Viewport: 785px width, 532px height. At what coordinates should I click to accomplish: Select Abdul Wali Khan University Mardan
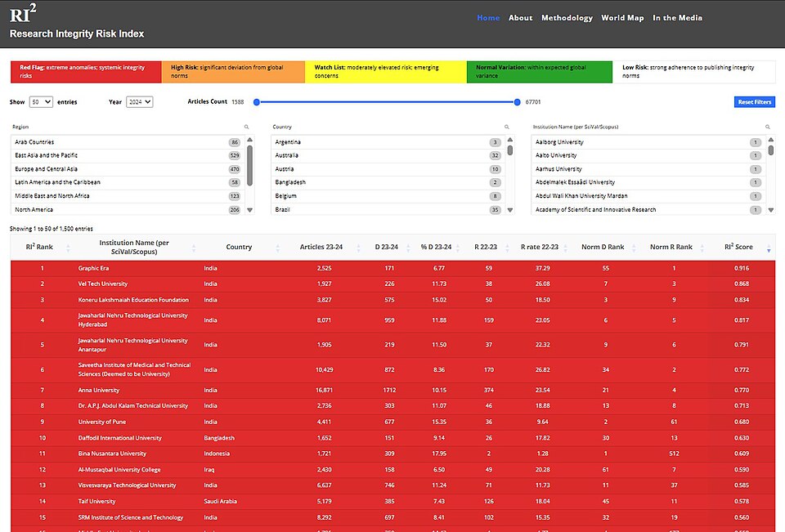tap(648, 196)
